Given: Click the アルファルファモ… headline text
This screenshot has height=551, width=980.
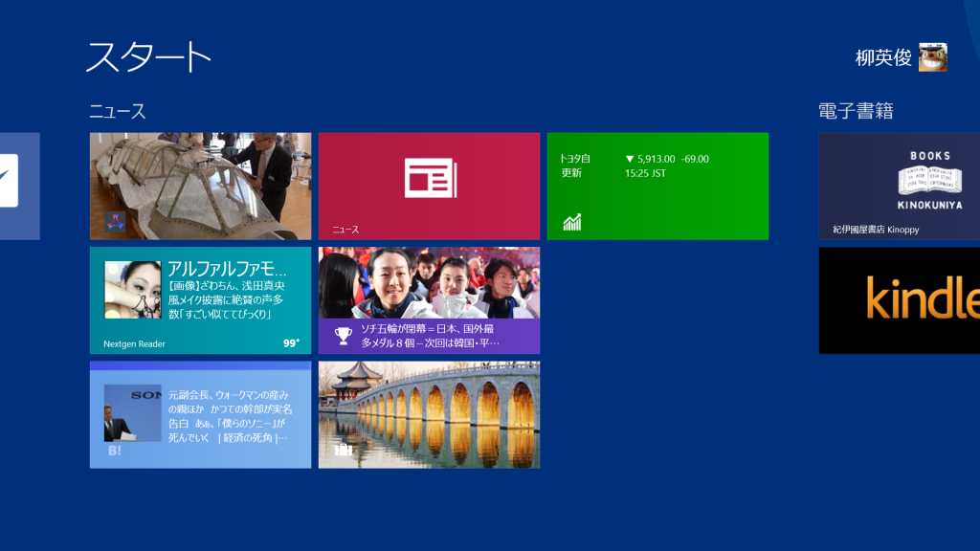Looking at the screenshot, I should click(227, 269).
